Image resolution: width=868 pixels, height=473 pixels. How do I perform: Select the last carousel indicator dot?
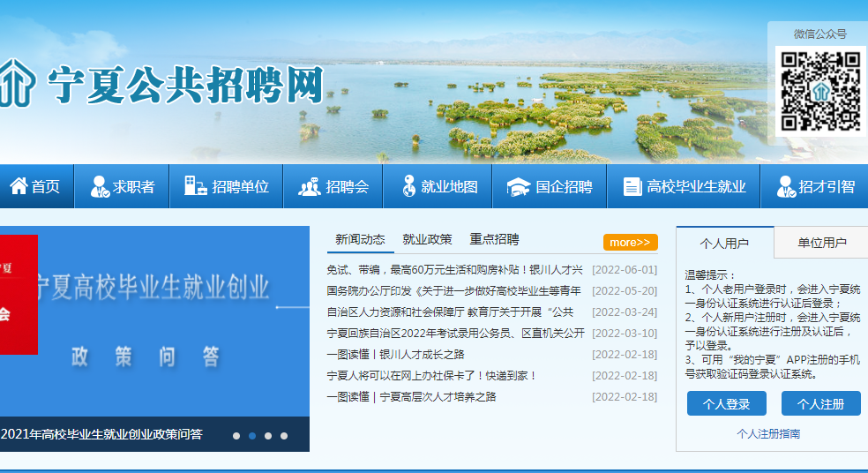click(283, 435)
